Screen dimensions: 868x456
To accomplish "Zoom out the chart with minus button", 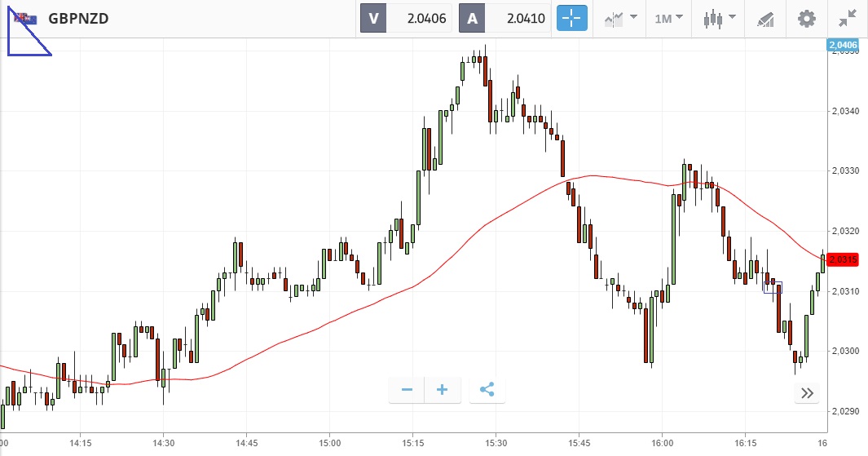I will click(x=407, y=390).
